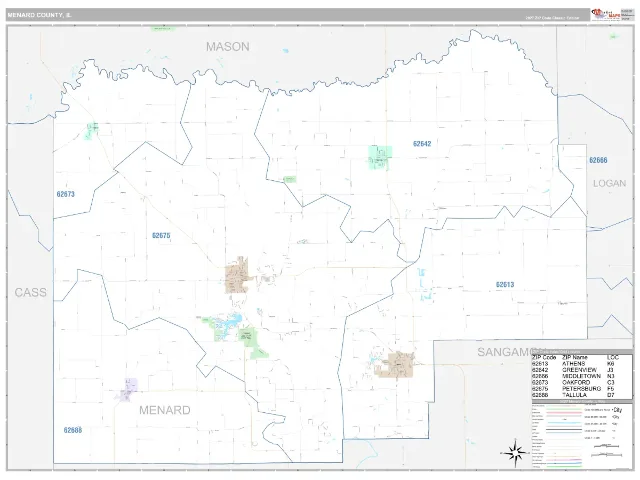The image size is (640, 480).
Task: Click the green Greenview town area
Action: click(x=380, y=157)
